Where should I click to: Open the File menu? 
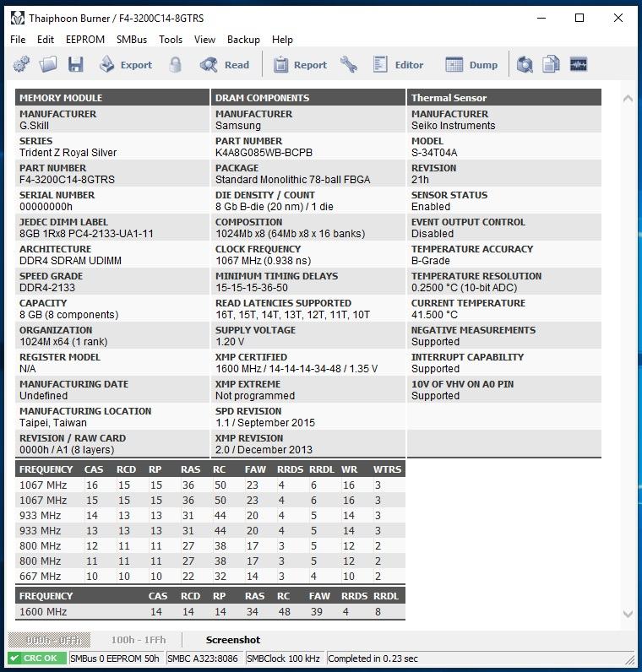click(x=18, y=40)
